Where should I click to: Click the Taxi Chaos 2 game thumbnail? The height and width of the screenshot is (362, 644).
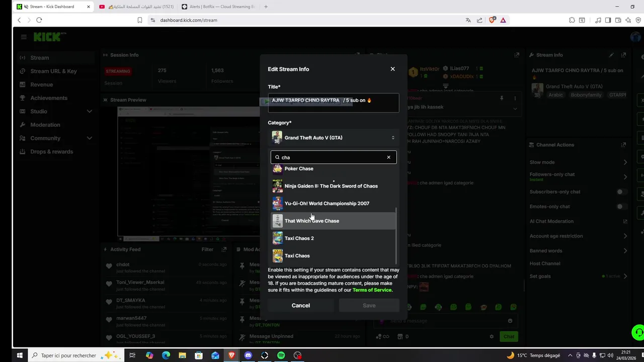coord(278,238)
